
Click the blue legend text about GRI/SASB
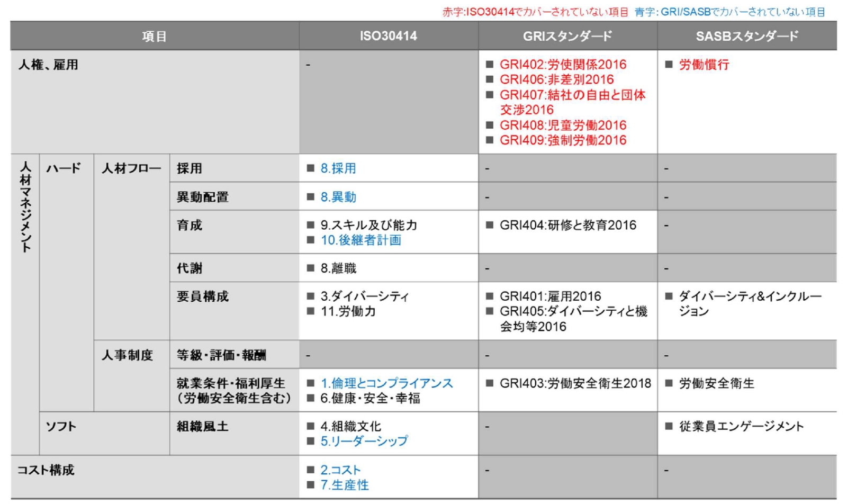(730, 12)
